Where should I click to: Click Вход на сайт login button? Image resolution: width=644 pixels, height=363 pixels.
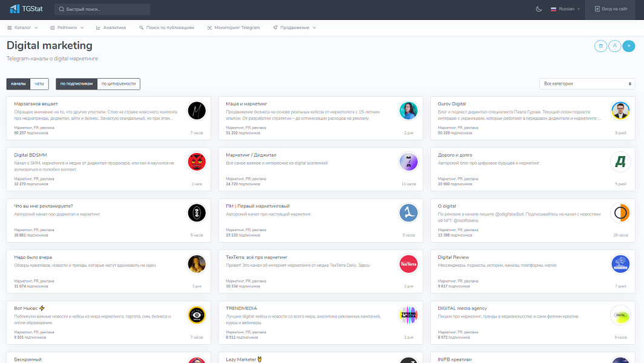tap(611, 9)
